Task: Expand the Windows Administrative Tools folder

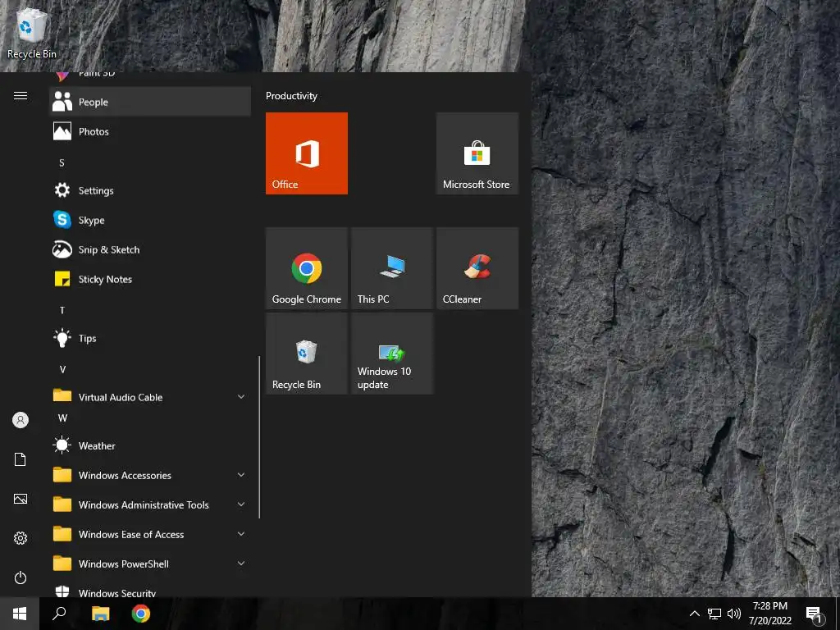Action: click(150, 504)
